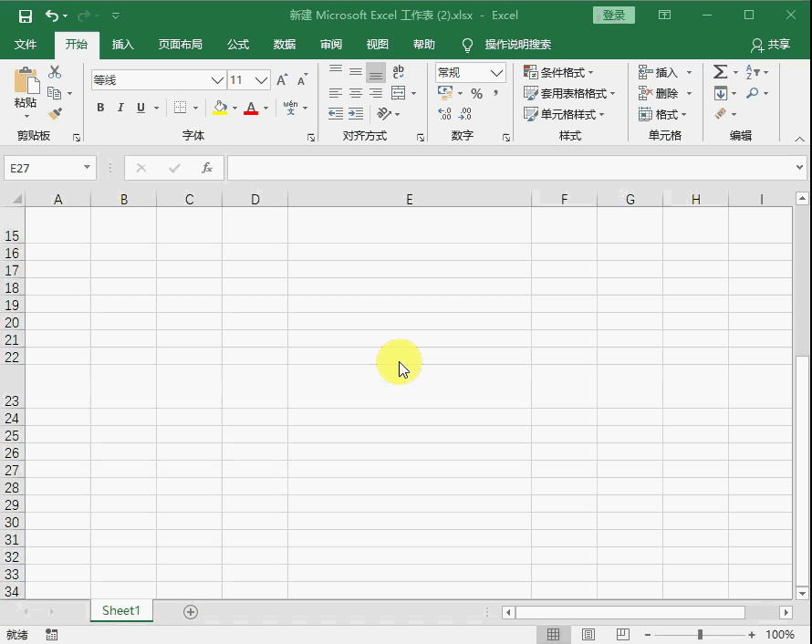Select the Sheet1 tab

coord(121,611)
